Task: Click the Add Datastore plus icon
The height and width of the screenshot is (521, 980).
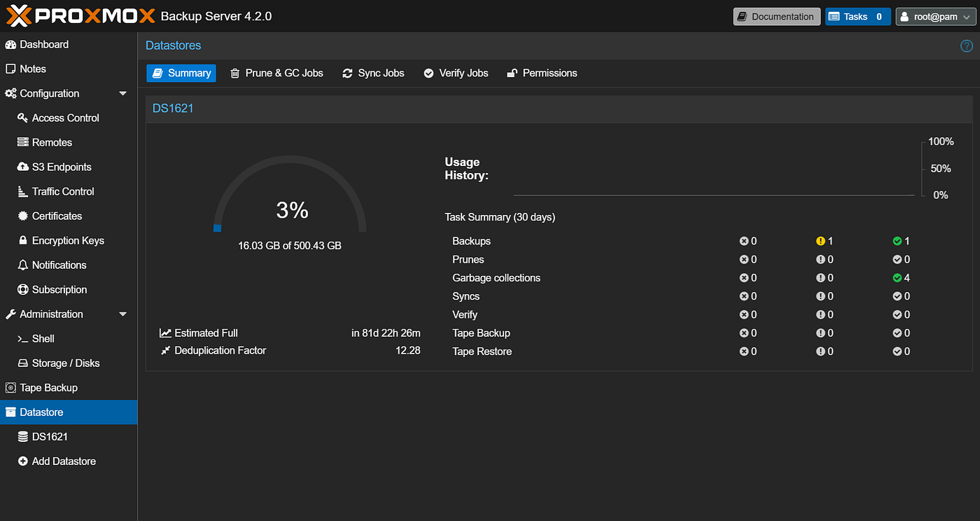Action: point(23,461)
